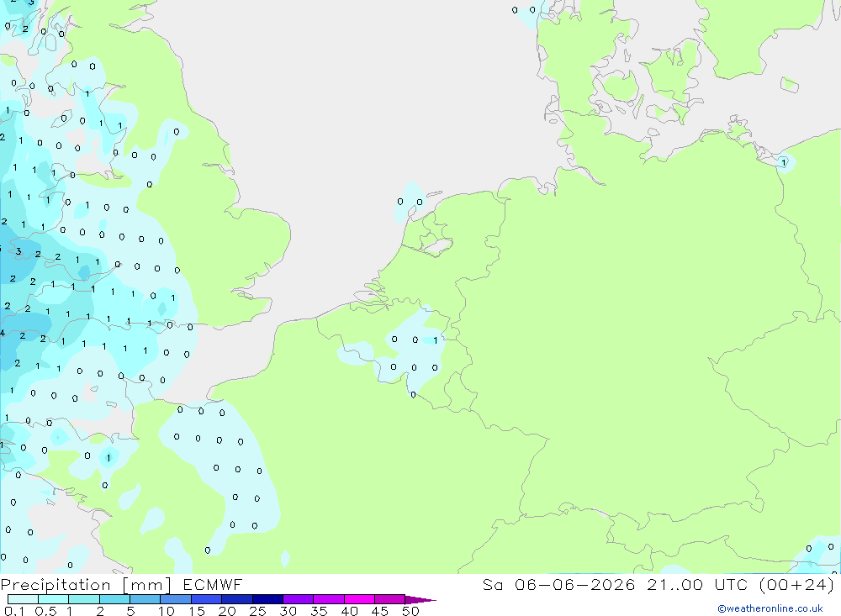Click the legend label '0.5'
The height and width of the screenshot is (616, 841).
[x=45, y=611]
